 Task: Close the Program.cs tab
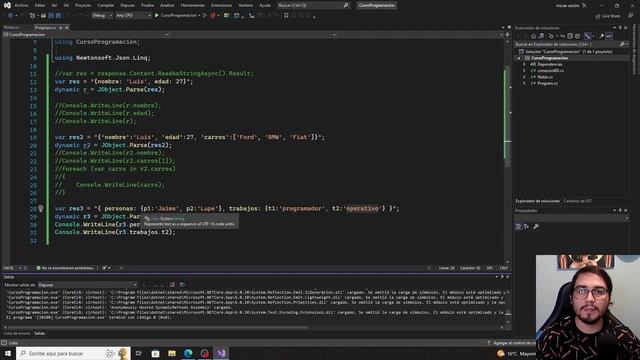click(x=67, y=27)
